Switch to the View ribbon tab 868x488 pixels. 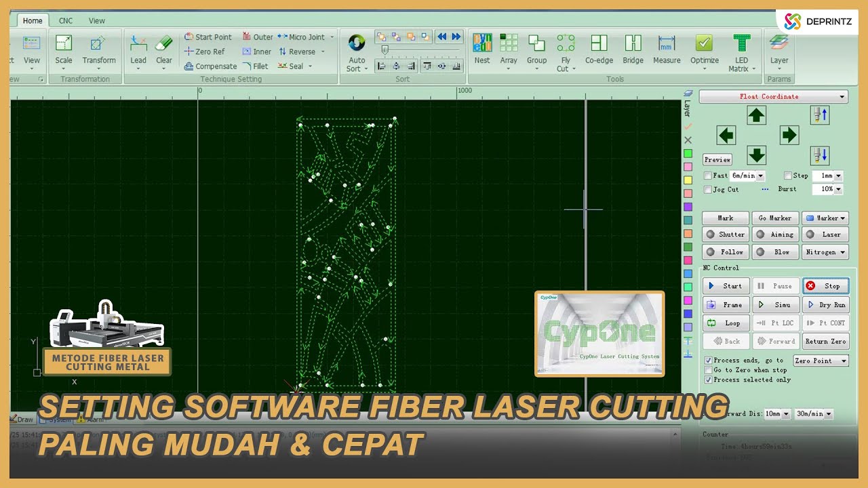(x=97, y=21)
